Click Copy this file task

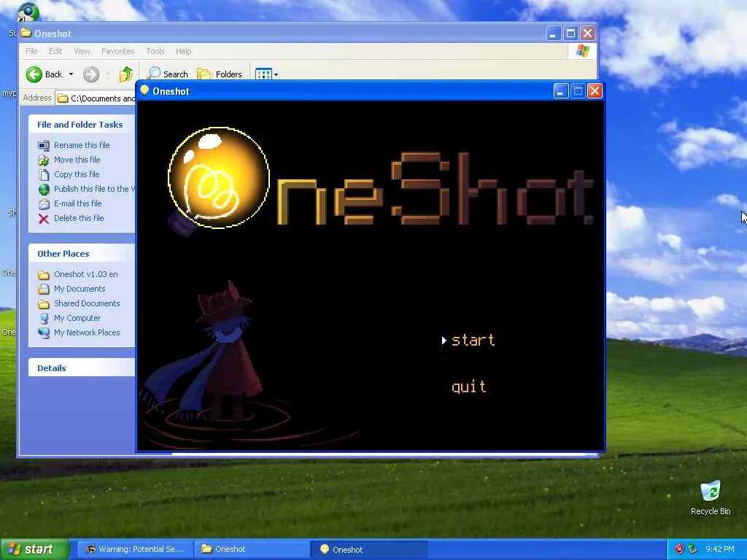coord(76,174)
